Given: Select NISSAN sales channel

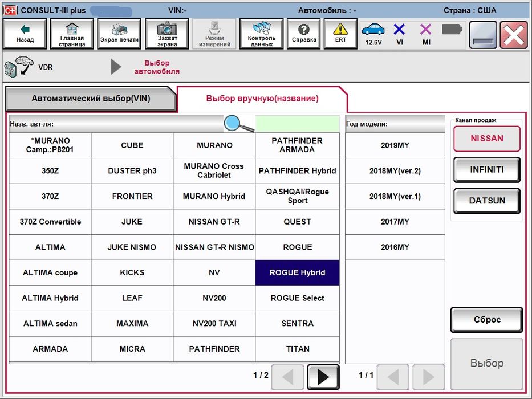Looking at the screenshot, I should (487, 139).
